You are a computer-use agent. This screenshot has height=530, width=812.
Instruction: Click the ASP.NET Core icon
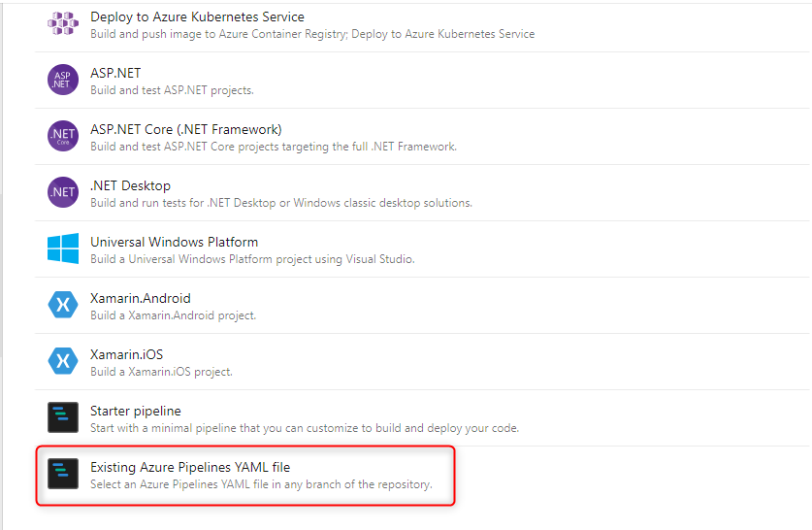63,136
